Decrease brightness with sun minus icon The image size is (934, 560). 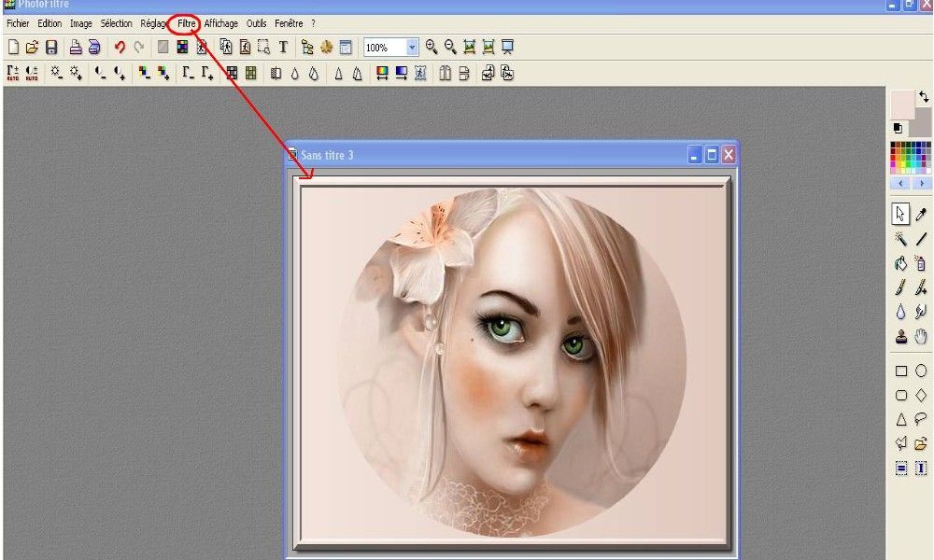(57, 73)
